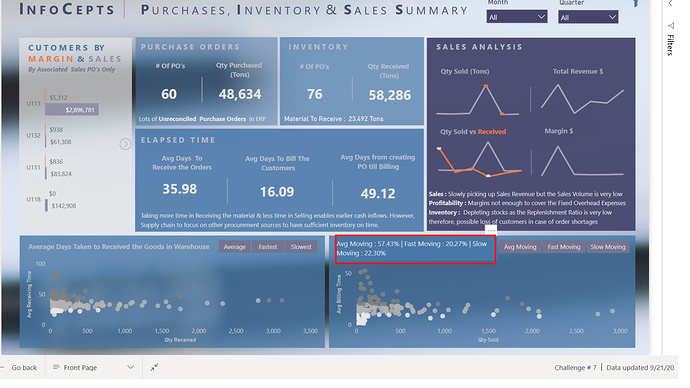Expand the Filters pane chevron
This screenshot has width=690, height=388.
pyautogui.click(x=670, y=4)
